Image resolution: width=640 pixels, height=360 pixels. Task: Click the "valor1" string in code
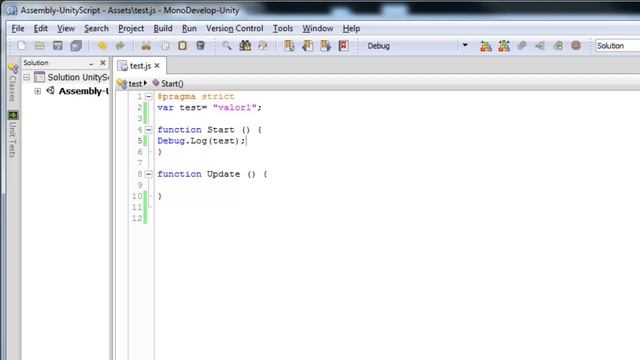pyautogui.click(x=235, y=108)
